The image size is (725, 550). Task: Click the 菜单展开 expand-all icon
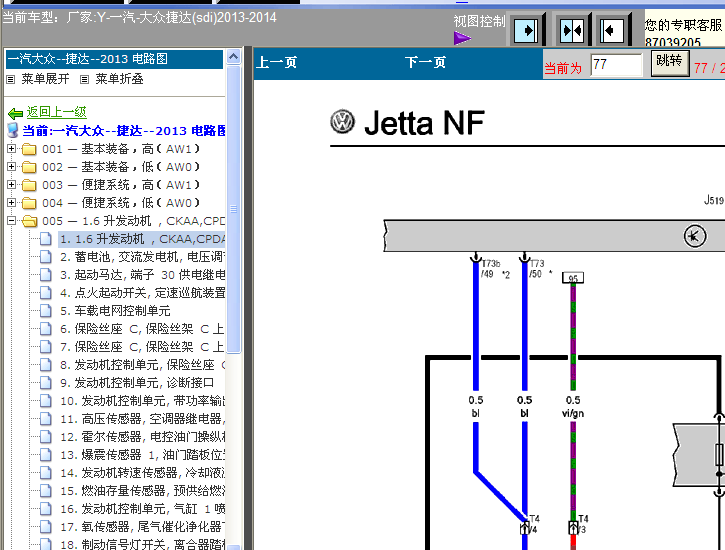(11, 79)
